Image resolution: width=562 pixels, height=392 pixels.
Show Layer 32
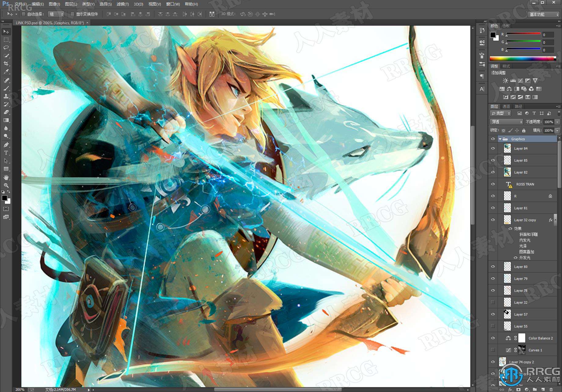click(x=493, y=302)
